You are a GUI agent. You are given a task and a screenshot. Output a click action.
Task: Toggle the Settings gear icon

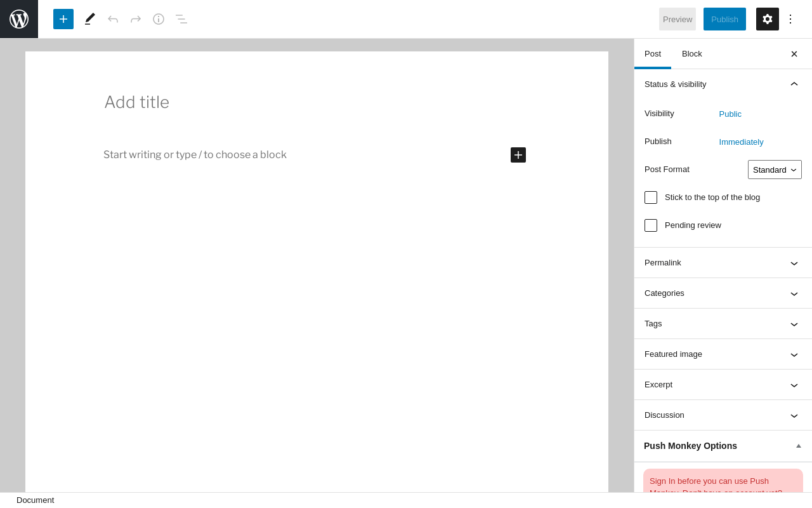tap(768, 19)
